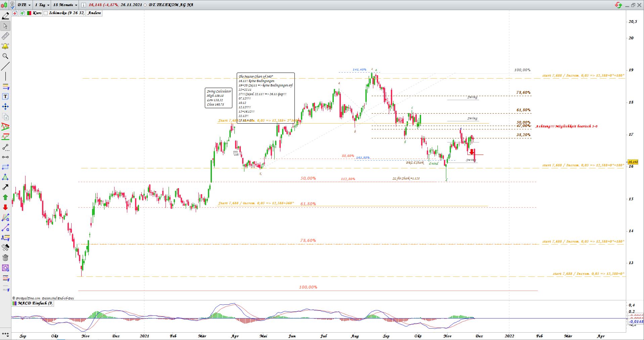Open the candlestick chart style icon
Viewport: 644px width, 340px height.
coord(4,5)
